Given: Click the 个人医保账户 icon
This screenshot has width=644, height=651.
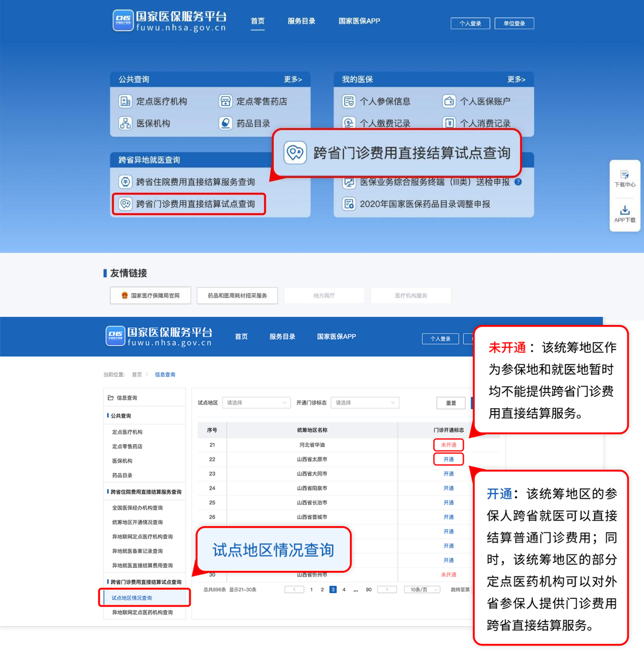Looking at the screenshot, I should coord(449,101).
